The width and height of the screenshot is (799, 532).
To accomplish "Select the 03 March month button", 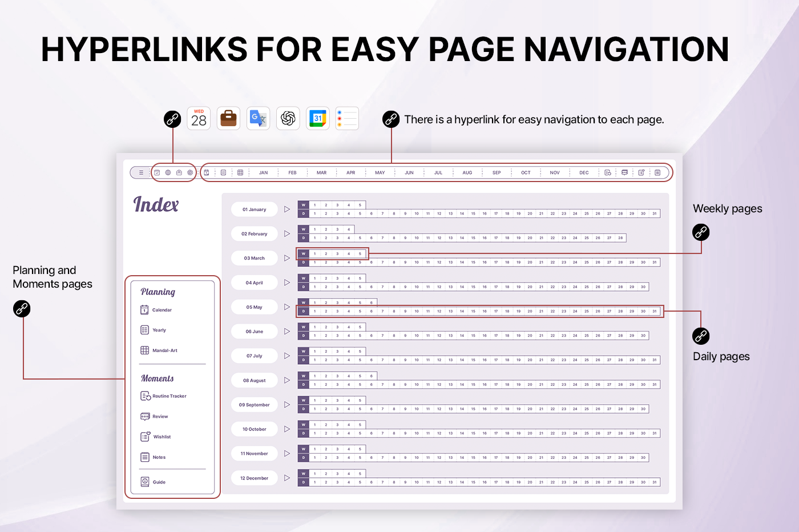I will pos(255,258).
